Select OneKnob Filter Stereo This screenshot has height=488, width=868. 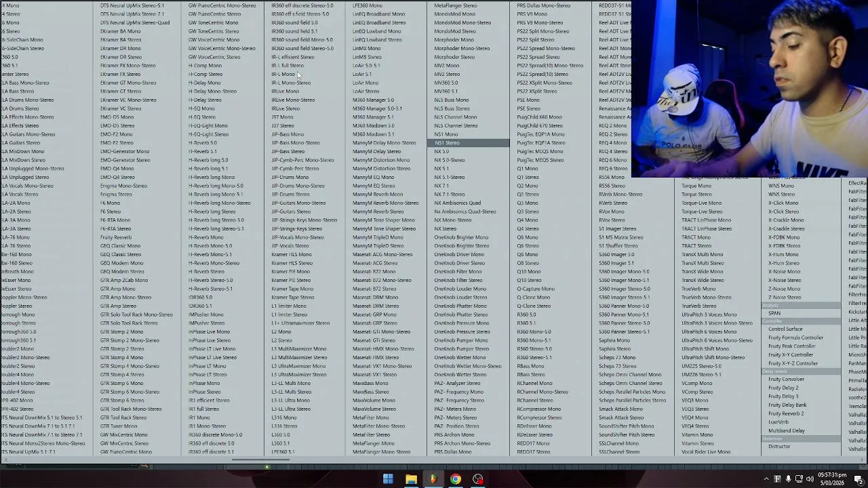click(458, 281)
